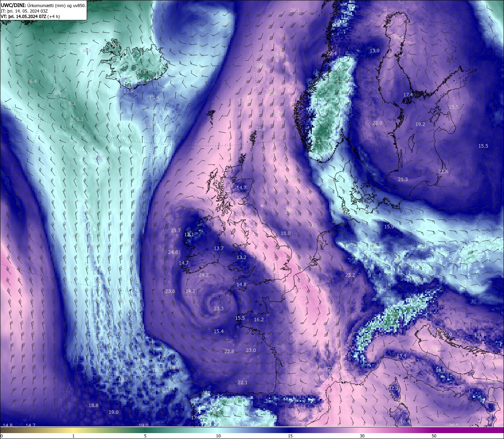Click the 18.8 value label

pyautogui.click(x=93, y=405)
